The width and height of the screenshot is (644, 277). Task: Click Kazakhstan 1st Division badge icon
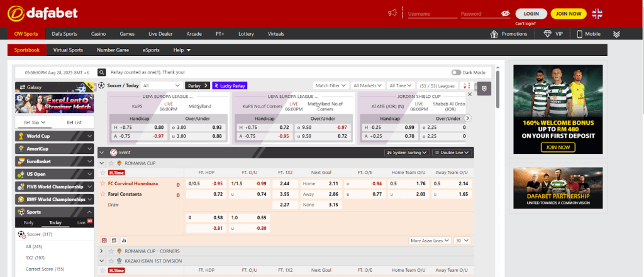(x=119, y=261)
